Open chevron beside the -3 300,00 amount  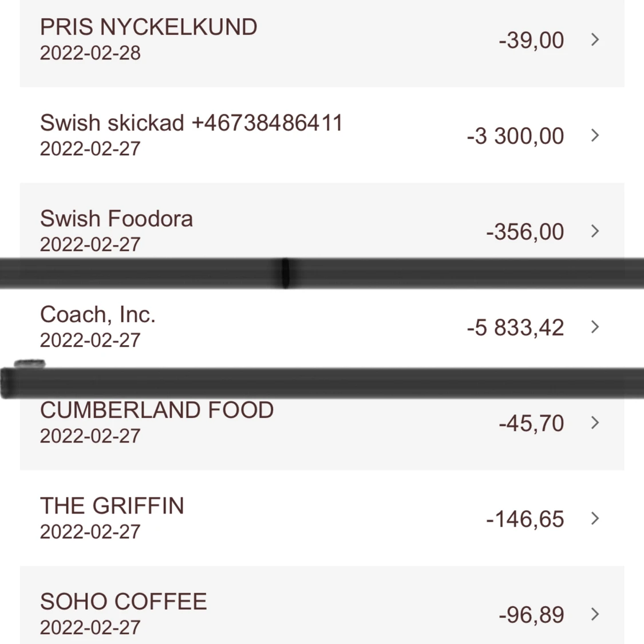pyautogui.click(x=595, y=136)
